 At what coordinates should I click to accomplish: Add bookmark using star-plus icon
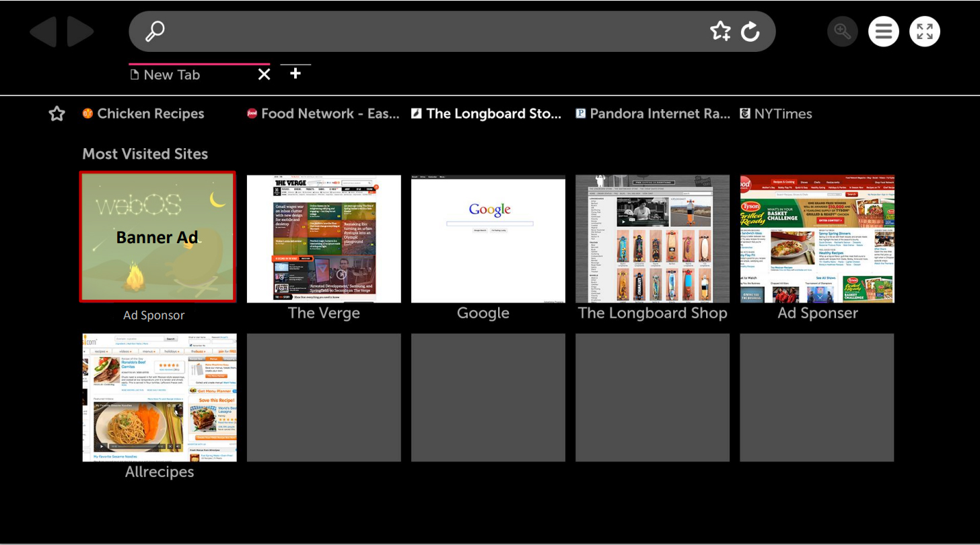tap(720, 31)
